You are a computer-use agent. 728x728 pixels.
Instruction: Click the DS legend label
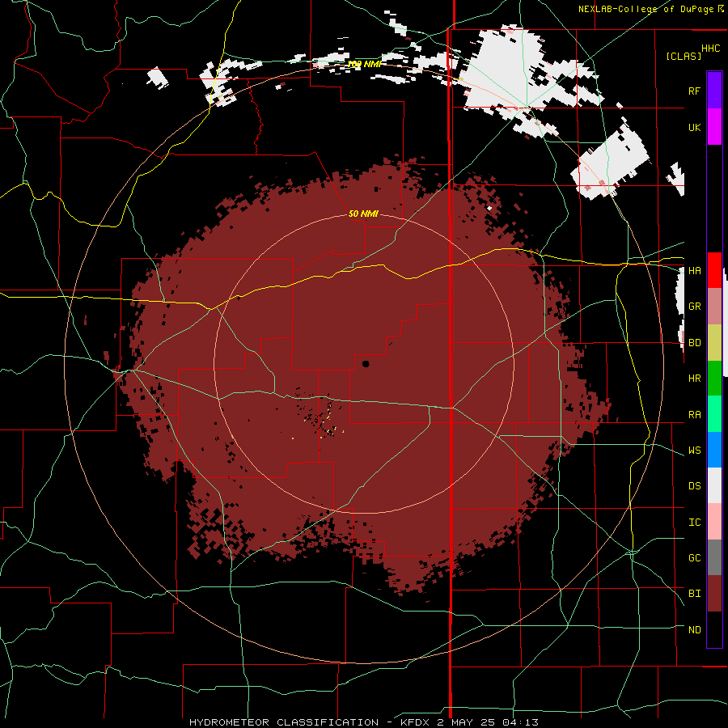click(x=694, y=486)
